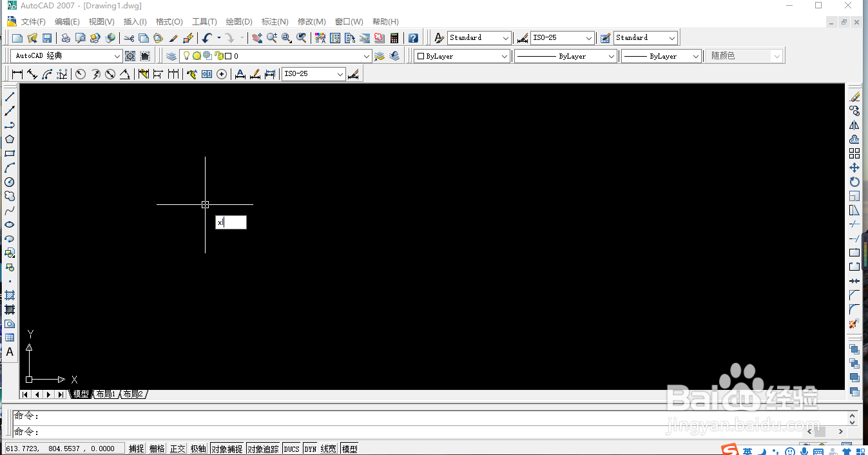868x455 pixels.
Task: Switch to the 布局2 layout tab
Action: coord(133,394)
